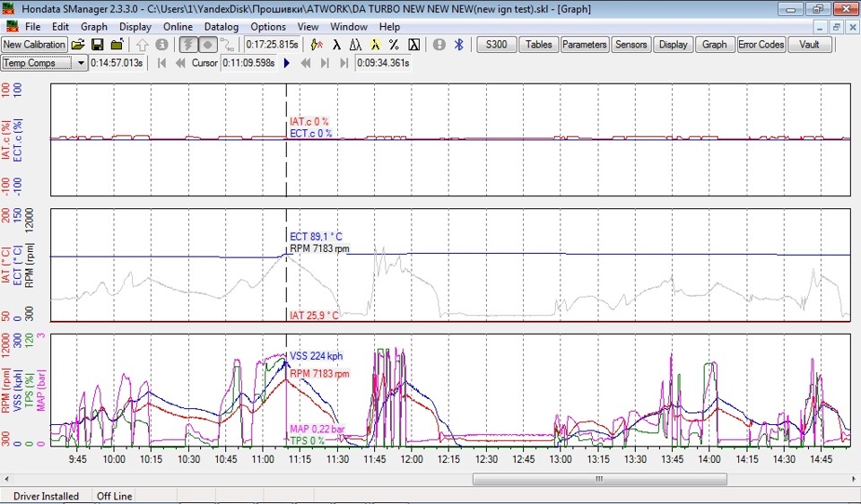The height and width of the screenshot is (504, 861).
Task: Click the boxed lambda icon
Action: tap(414, 45)
